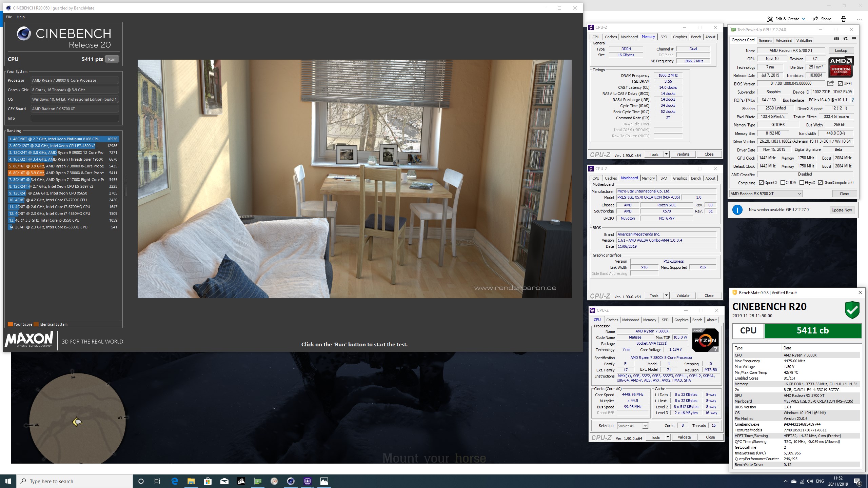Click the Run button in Cinebench
The image size is (868, 488).
tap(112, 59)
